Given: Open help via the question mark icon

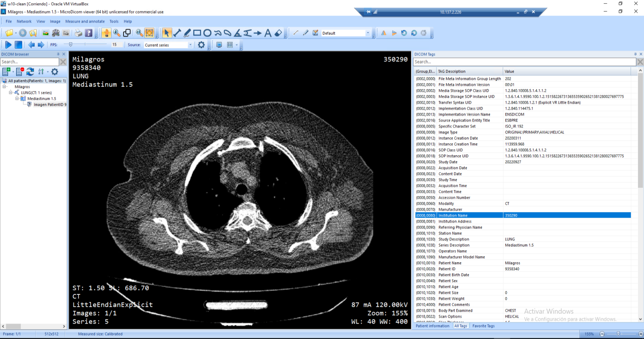Looking at the screenshot, I should click(89, 33).
